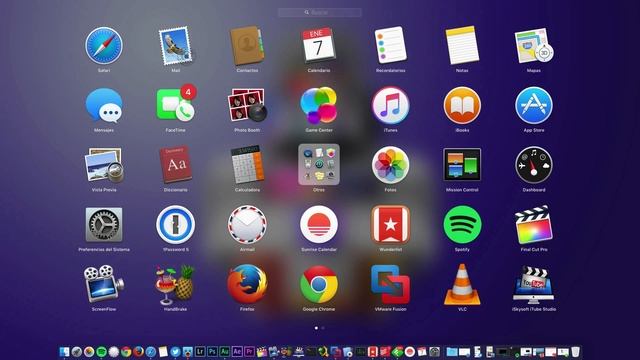Open Twitter from the Dock
Viewport: 640px width, 360px height.
(x=176, y=351)
